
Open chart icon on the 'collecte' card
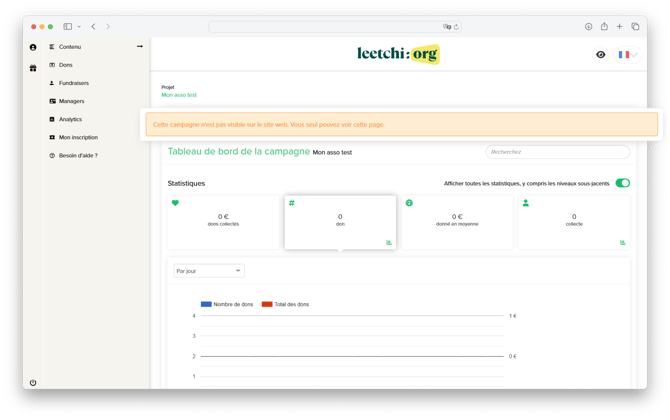pos(623,242)
